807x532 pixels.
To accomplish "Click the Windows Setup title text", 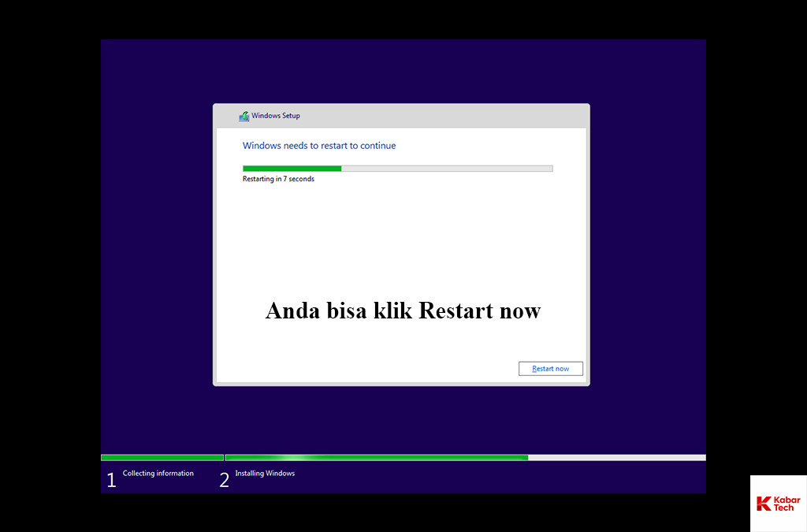I will (x=276, y=116).
